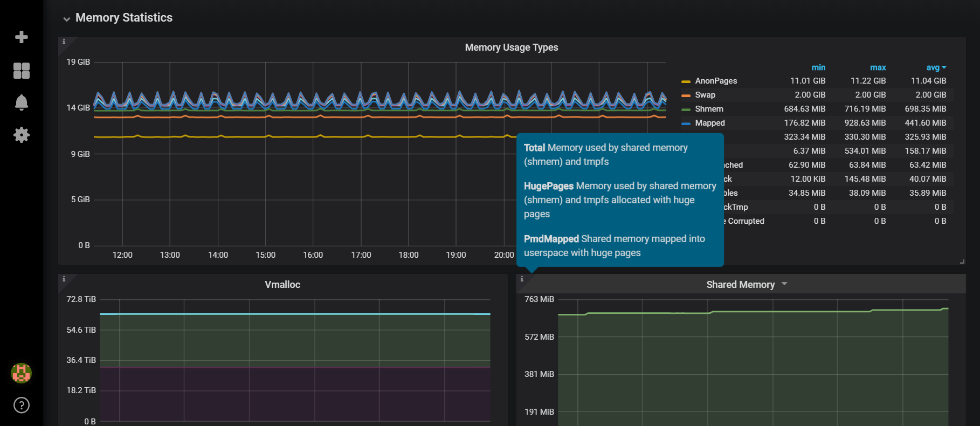Sort legend by the min column header

point(818,67)
